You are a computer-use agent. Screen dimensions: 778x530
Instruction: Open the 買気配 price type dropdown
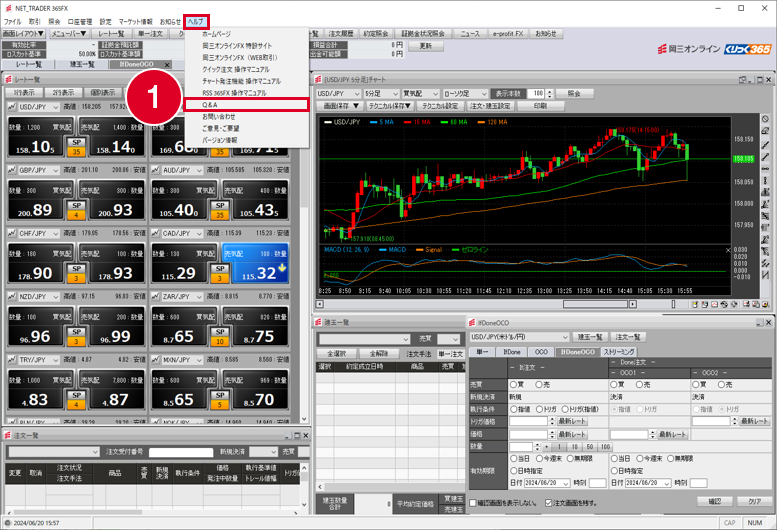pyautogui.click(x=421, y=94)
